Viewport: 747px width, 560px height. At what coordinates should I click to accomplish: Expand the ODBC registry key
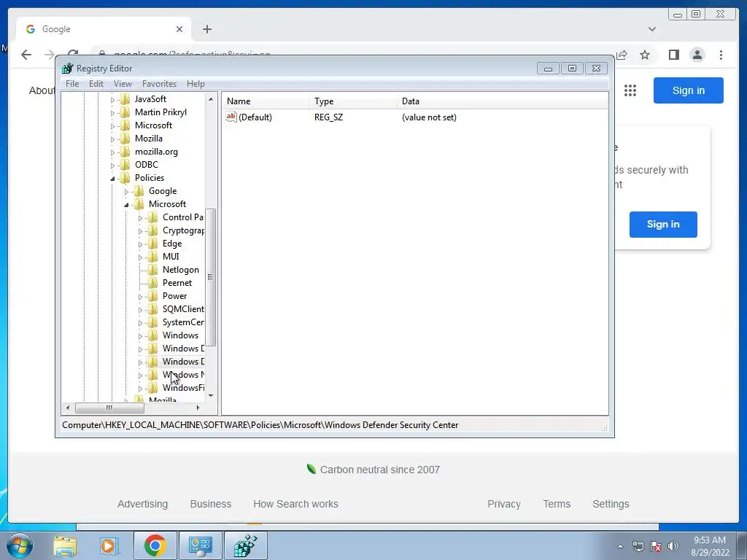click(112, 166)
